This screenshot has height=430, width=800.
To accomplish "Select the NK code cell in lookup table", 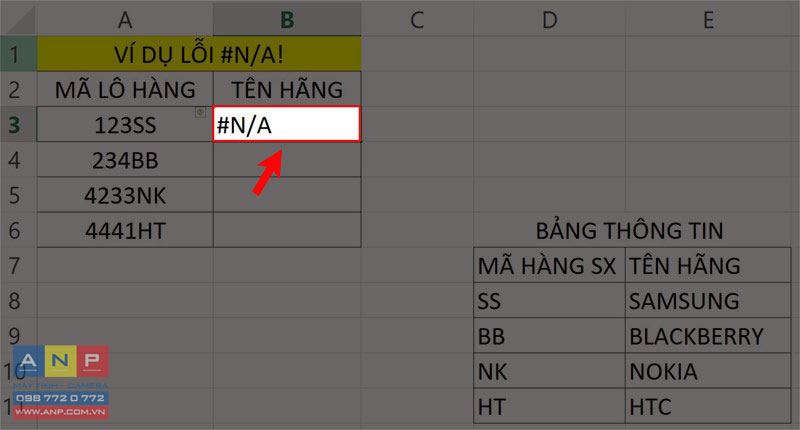I will tap(549, 371).
